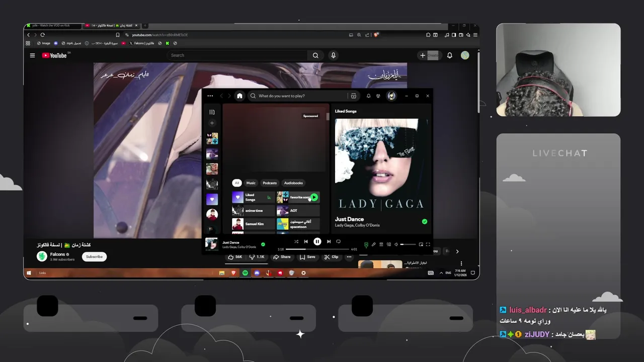Image resolution: width=644 pixels, height=362 pixels.
Task: Open Connect to a device icon
Action: [388, 244]
